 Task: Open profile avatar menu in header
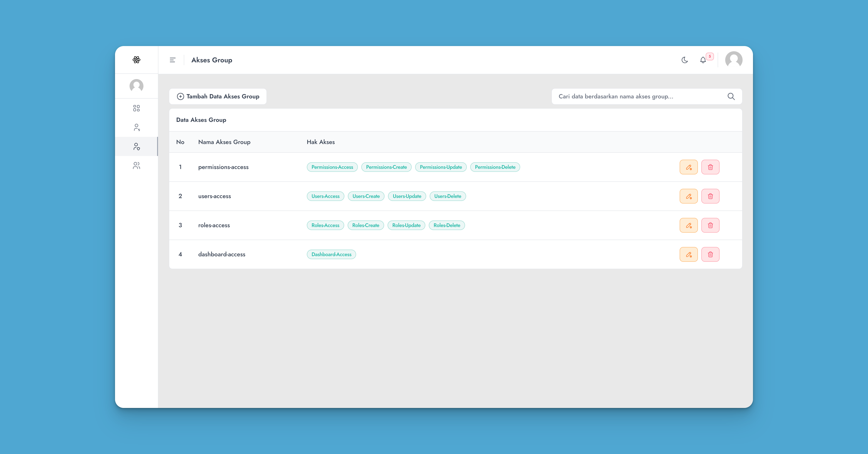click(733, 60)
